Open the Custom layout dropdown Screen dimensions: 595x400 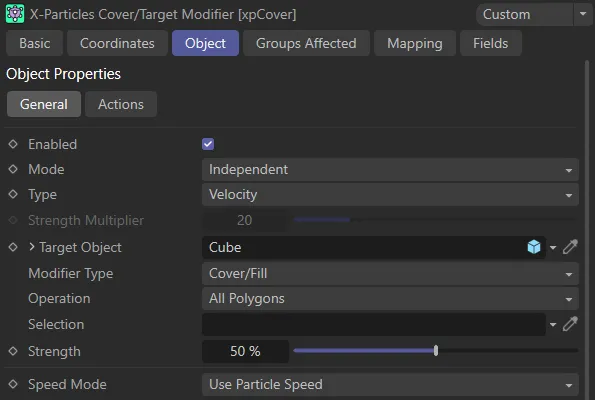click(524, 14)
